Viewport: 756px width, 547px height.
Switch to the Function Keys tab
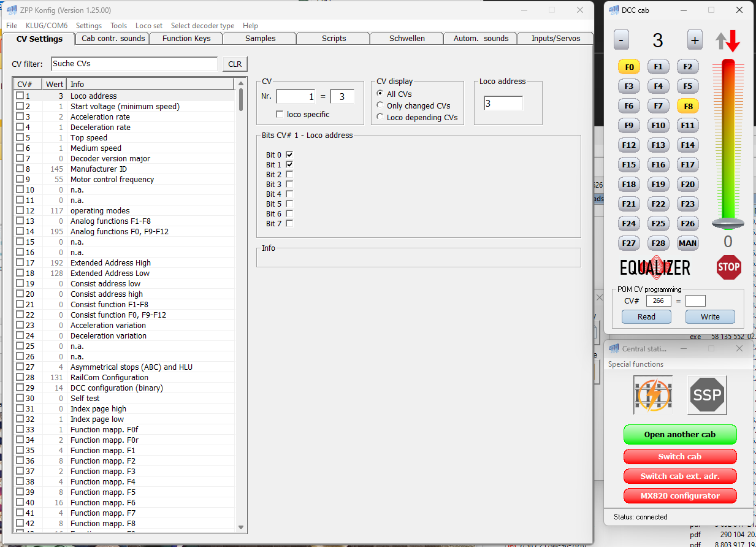186,39
